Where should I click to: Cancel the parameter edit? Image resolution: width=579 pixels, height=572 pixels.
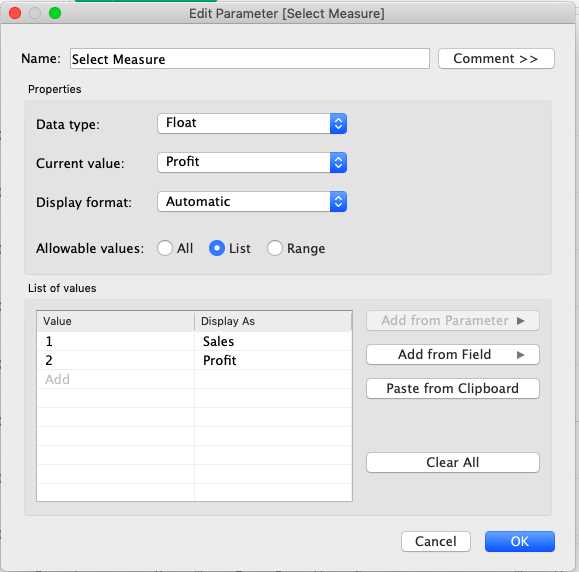436,541
